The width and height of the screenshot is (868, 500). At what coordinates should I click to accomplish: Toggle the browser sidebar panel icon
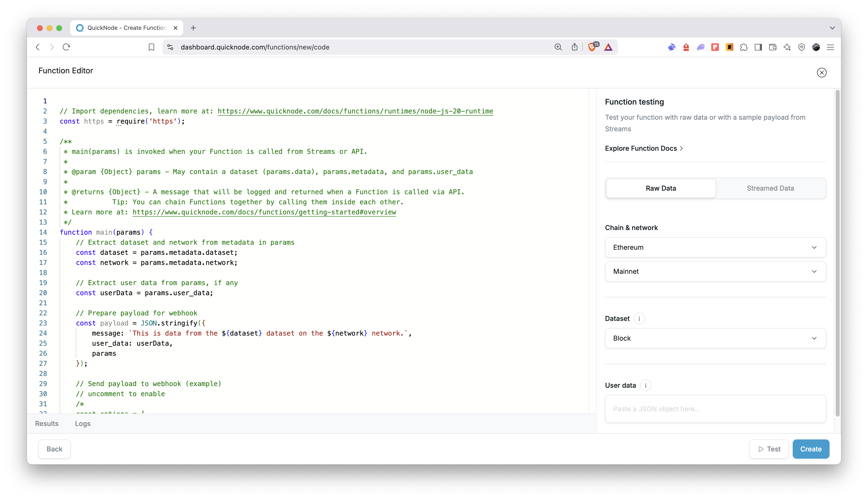[x=758, y=47]
